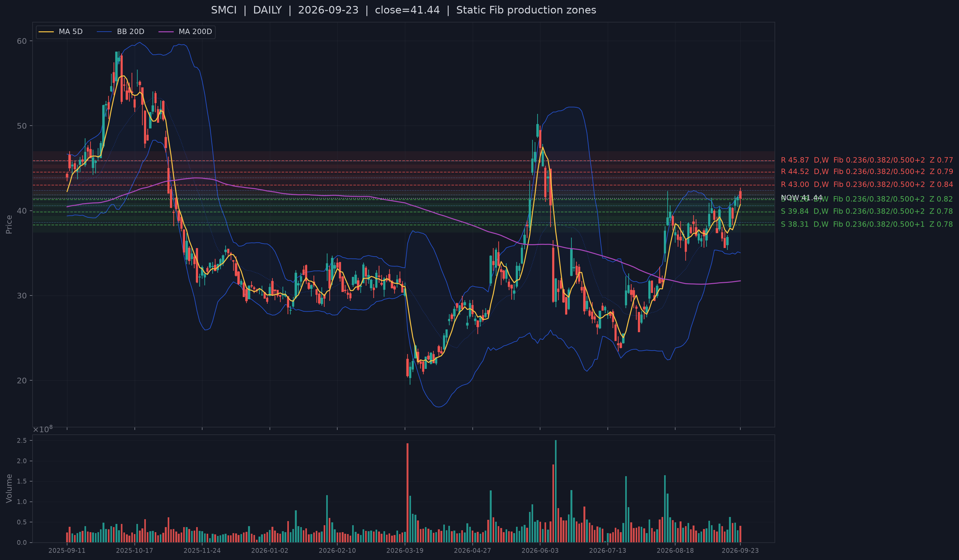Click the 40 price axis tick
Screen dimensions: 959x560
coord(22,211)
